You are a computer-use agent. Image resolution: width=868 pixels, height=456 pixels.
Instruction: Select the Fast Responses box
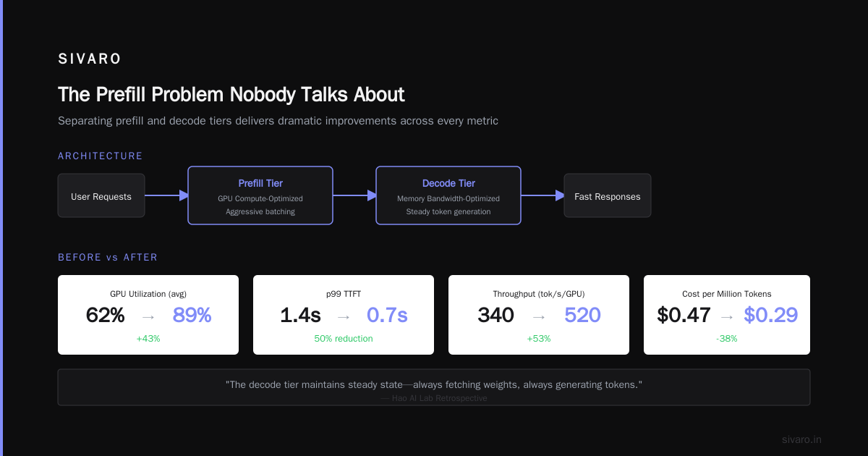pos(608,195)
